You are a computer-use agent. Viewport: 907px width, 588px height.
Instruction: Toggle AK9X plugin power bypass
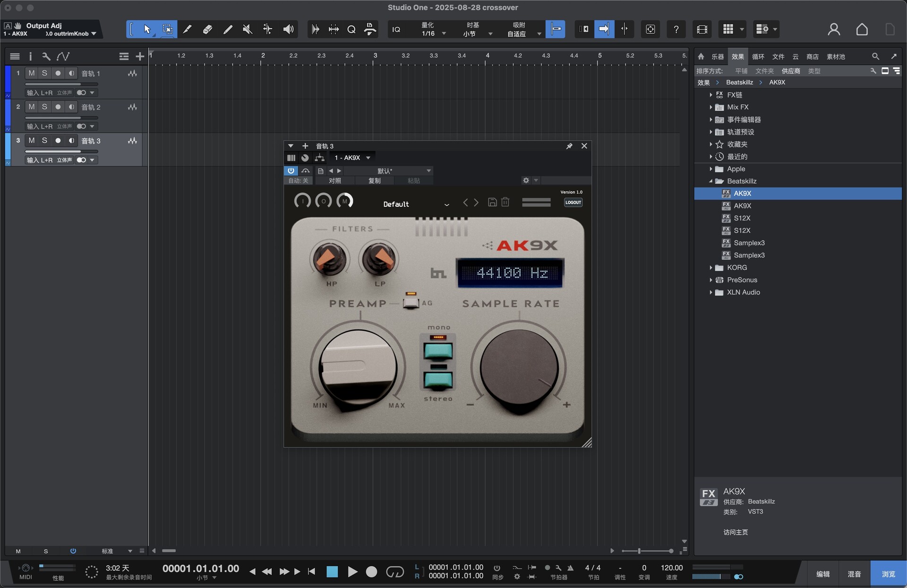coord(291,170)
